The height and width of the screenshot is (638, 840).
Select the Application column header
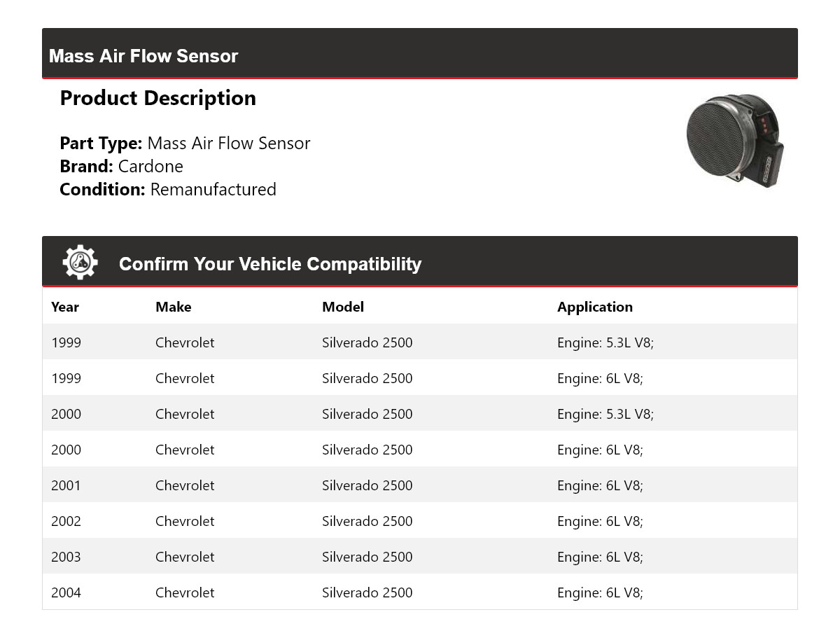coord(594,307)
